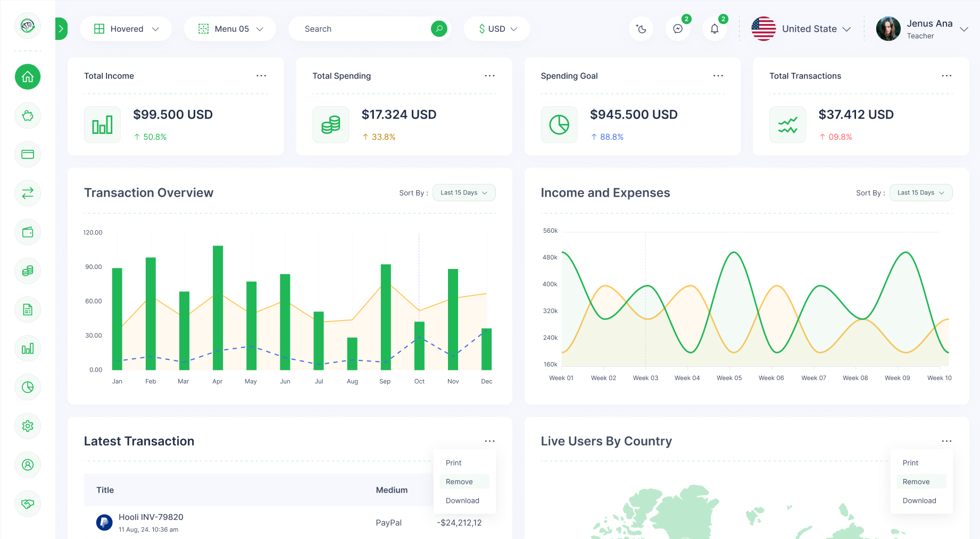This screenshot has width=980, height=539.
Task: Open the chat messages icon
Action: click(x=678, y=29)
